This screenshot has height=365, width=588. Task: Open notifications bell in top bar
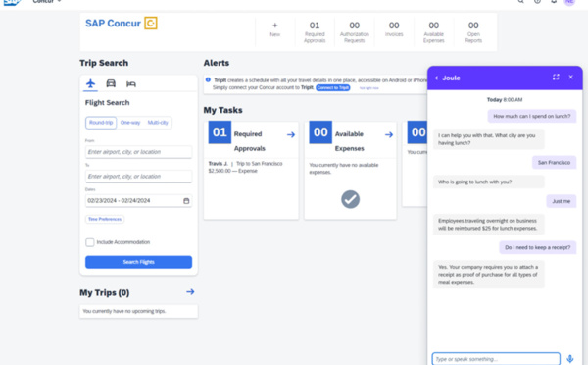[x=554, y=2]
